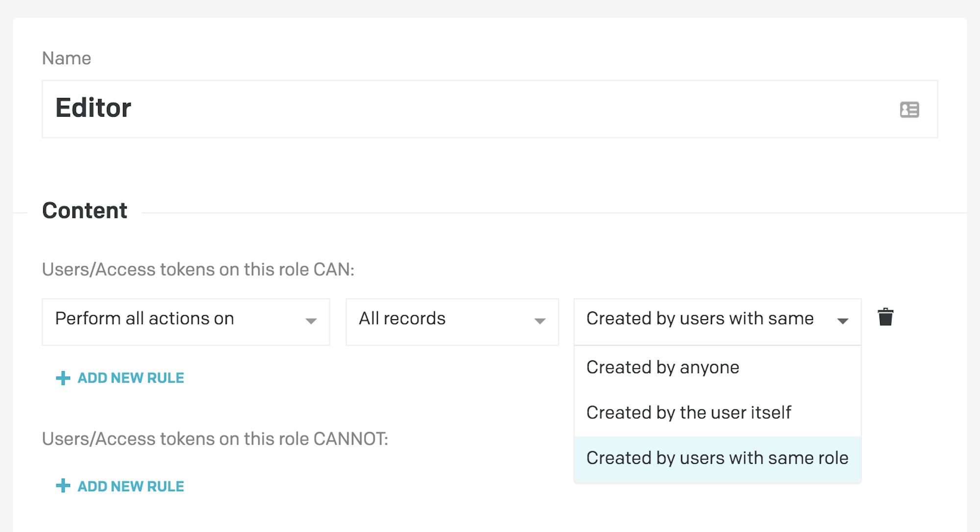
Task: Click the role CAN description text
Action: click(x=198, y=270)
